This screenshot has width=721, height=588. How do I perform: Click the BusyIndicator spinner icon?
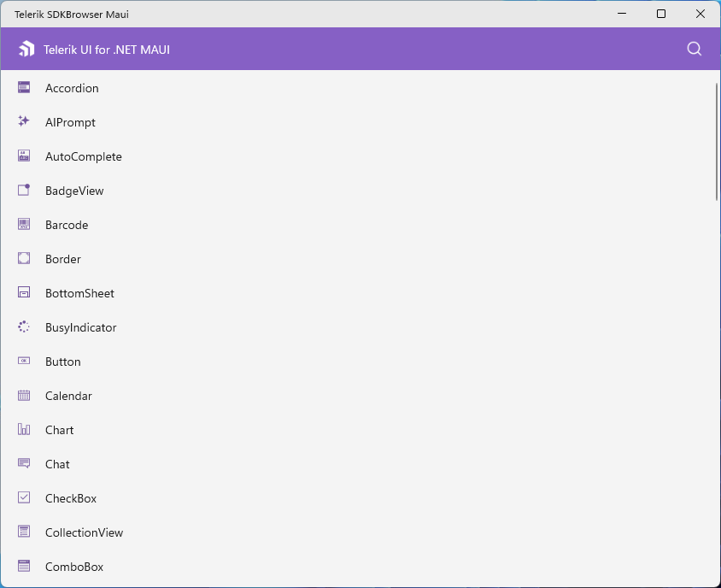click(x=24, y=326)
